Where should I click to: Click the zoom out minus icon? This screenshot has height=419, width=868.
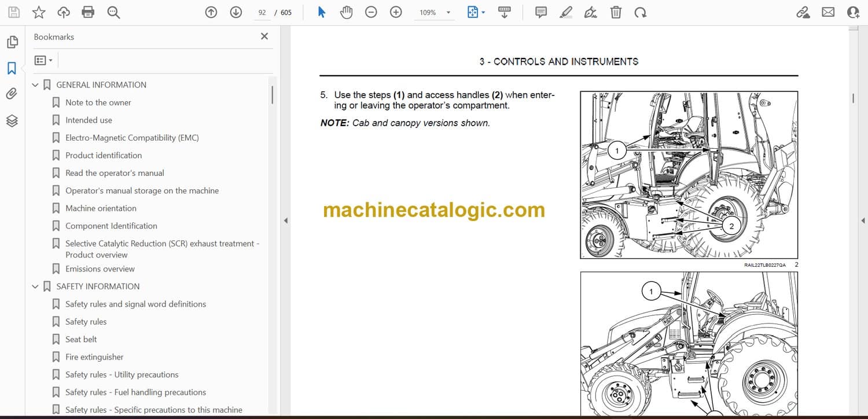tap(371, 12)
